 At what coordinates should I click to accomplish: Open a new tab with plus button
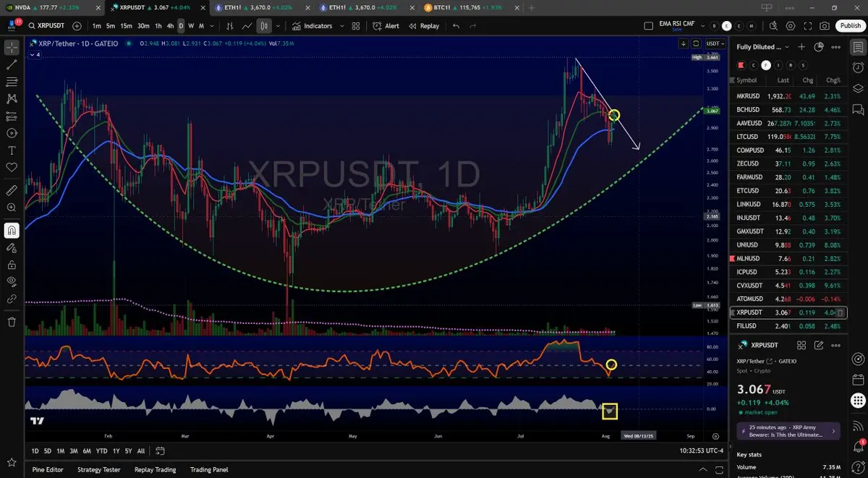click(x=532, y=7)
